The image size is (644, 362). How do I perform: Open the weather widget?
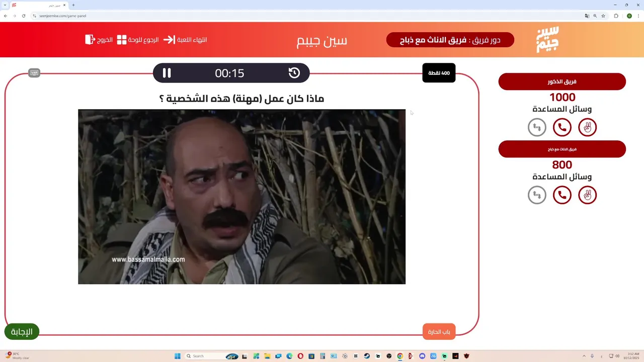[x=18, y=356]
